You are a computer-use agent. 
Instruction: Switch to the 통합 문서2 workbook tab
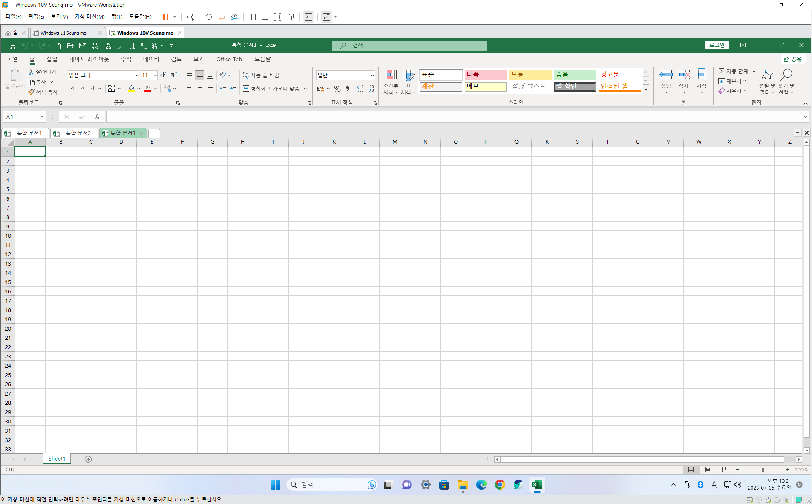pos(78,133)
